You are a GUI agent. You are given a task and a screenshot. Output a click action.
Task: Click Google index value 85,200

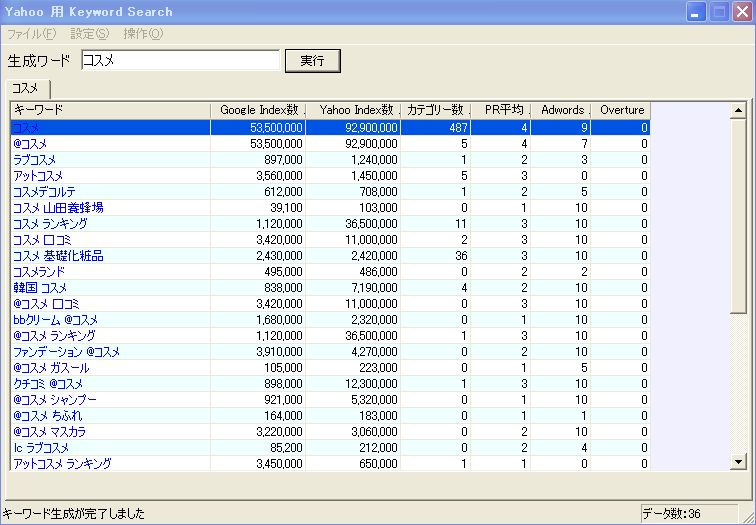(x=286, y=448)
